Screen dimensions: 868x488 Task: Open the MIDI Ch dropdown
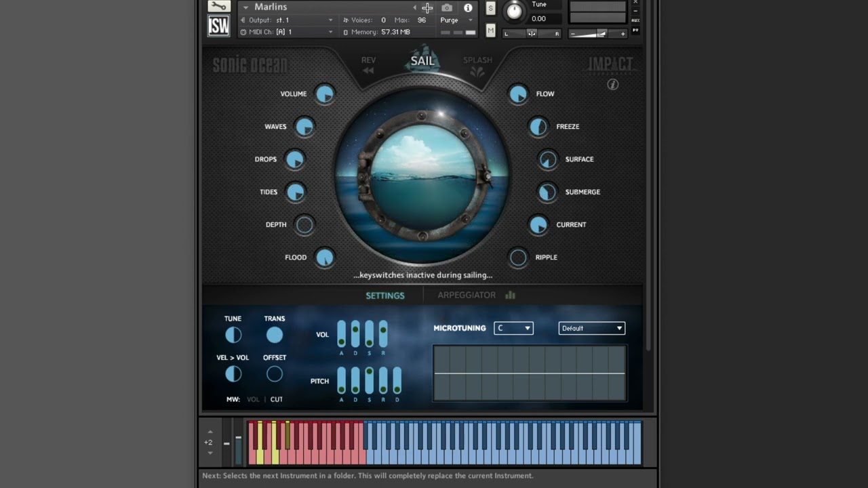[x=288, y=32]
